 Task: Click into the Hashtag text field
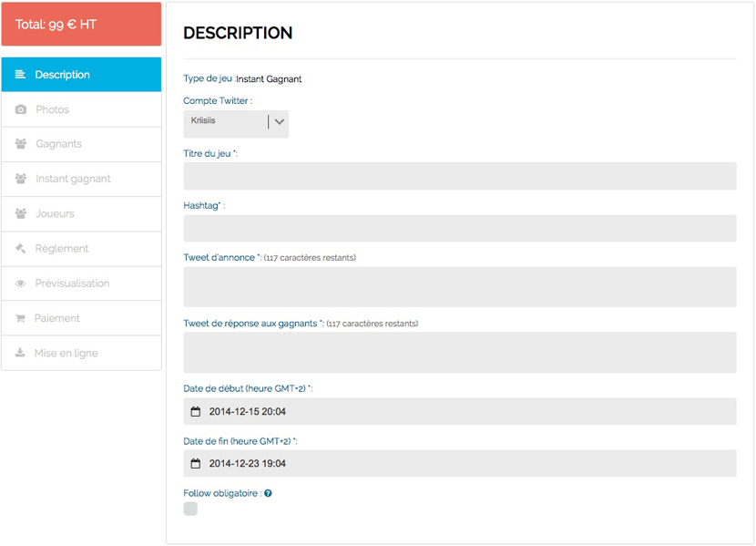coord(459,228)
